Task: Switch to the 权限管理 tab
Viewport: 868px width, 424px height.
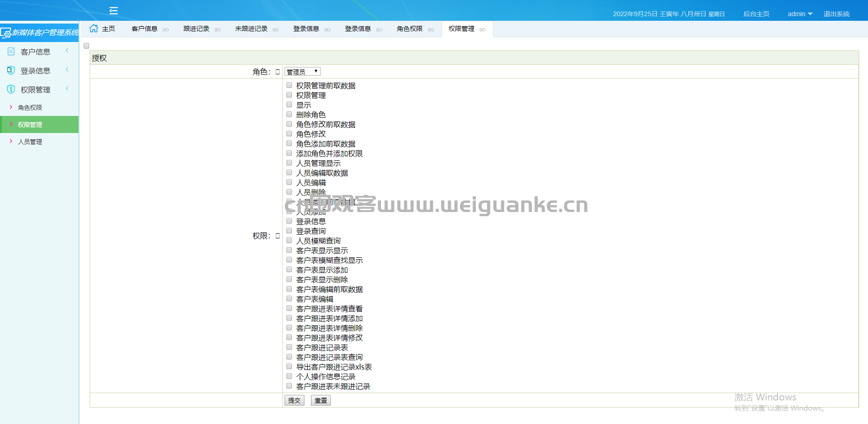Action: coord(461,29)
